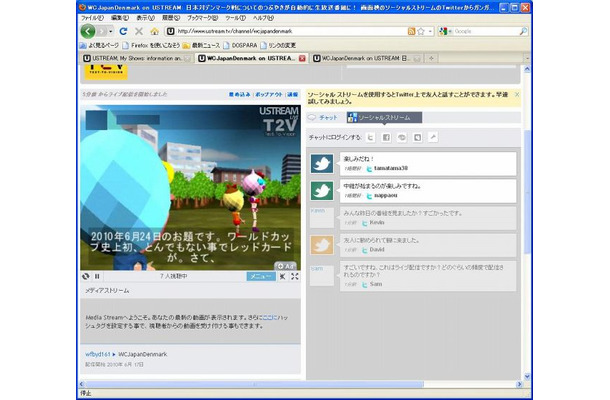
Task: Click nappaou's green Twitter avatar
Action: (x=322, y=191)
